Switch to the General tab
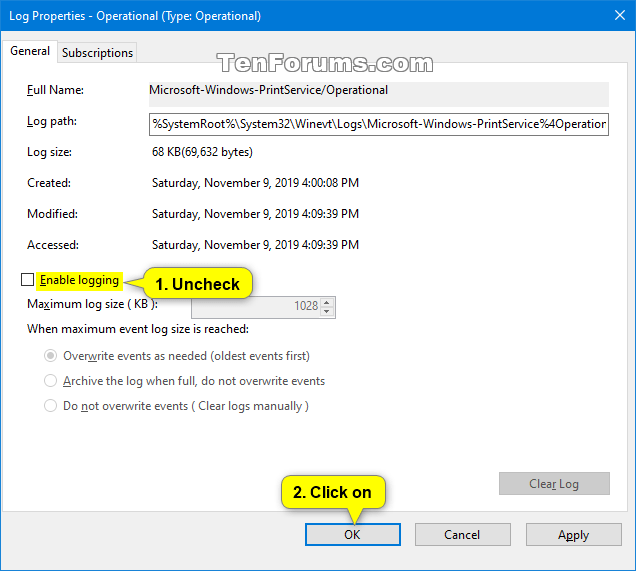 [x=30, y=52]
